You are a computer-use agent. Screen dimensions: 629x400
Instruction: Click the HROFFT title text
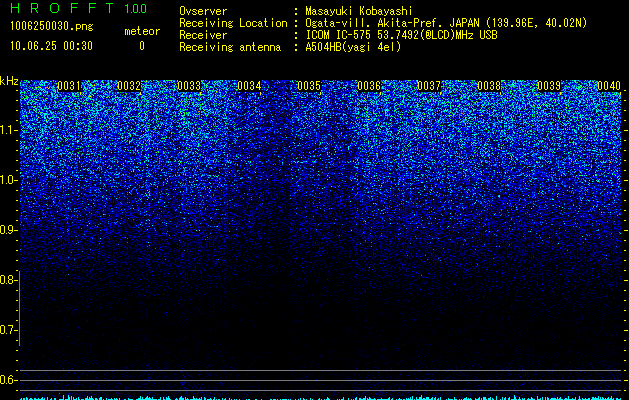point(62,8)
